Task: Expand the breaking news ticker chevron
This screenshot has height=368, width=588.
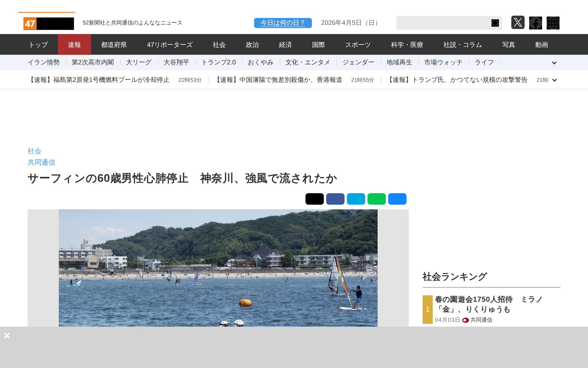Action: [x=554, y=80]
